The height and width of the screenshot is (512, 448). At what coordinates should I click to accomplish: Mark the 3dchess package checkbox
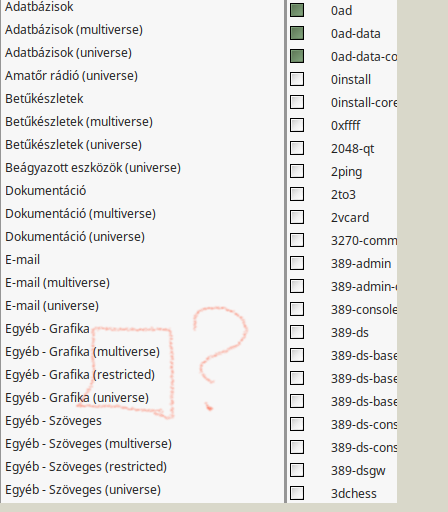297,493
